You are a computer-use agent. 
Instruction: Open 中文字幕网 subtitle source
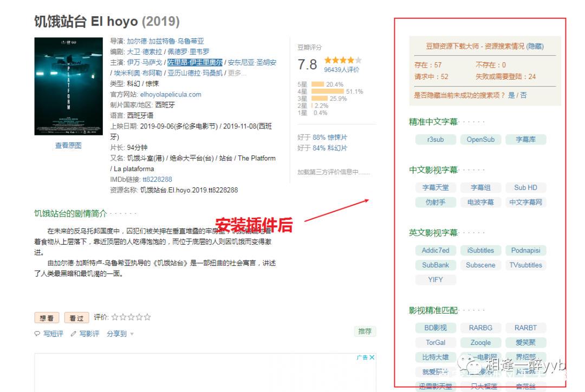(525, 202)
